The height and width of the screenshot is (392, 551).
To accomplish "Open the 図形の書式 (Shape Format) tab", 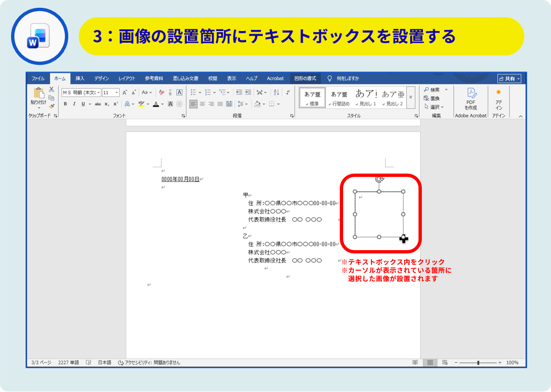I will (305, 79).
